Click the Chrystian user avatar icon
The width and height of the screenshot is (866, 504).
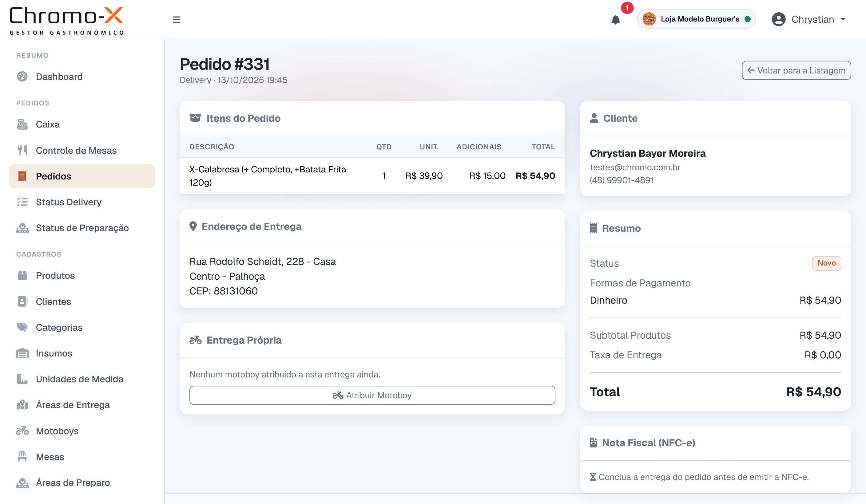(x=778, y=19)
